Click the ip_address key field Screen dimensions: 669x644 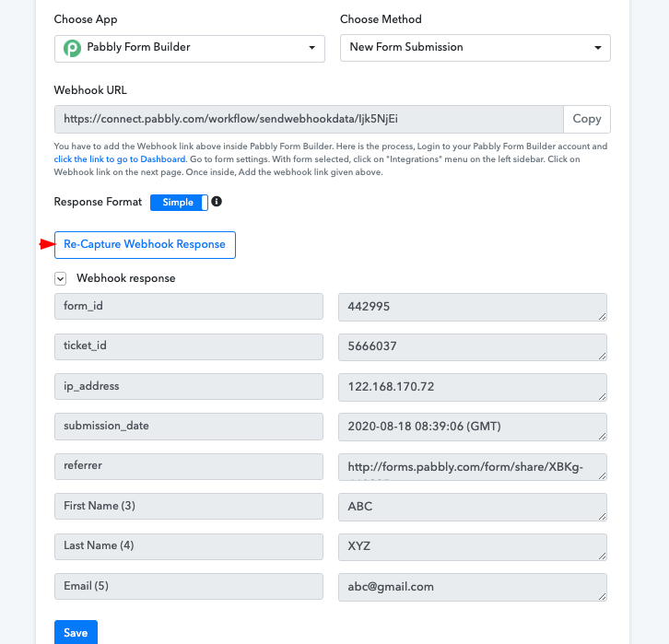tap(189, 386)
